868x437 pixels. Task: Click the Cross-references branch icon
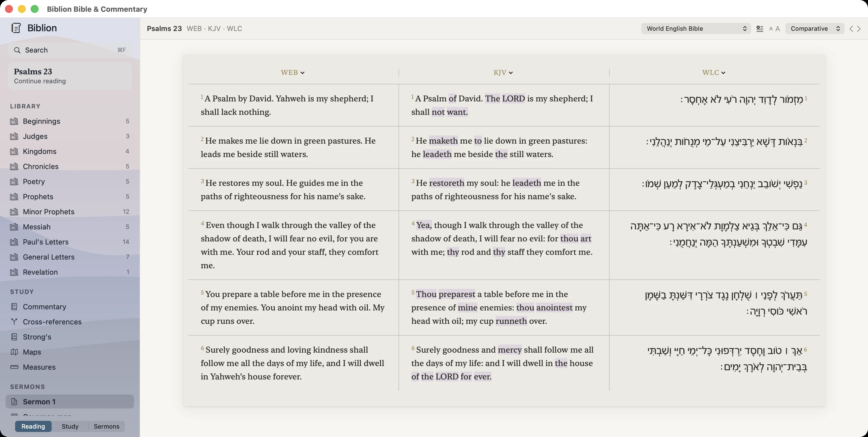point(14,322)
